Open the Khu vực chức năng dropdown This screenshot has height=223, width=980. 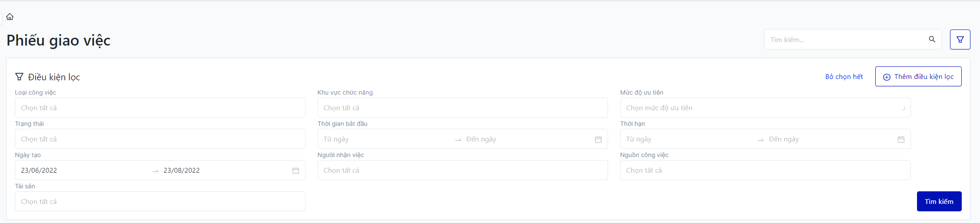(462, 108)
